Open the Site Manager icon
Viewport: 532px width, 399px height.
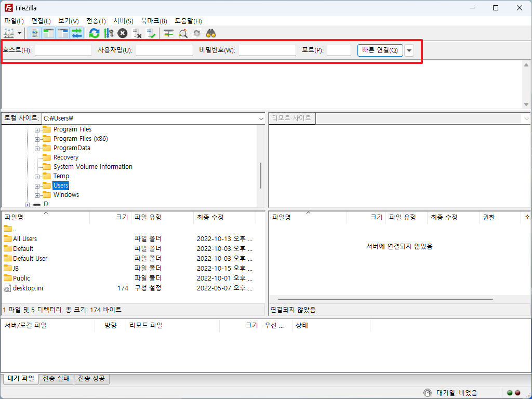click(x=8, y=33)
